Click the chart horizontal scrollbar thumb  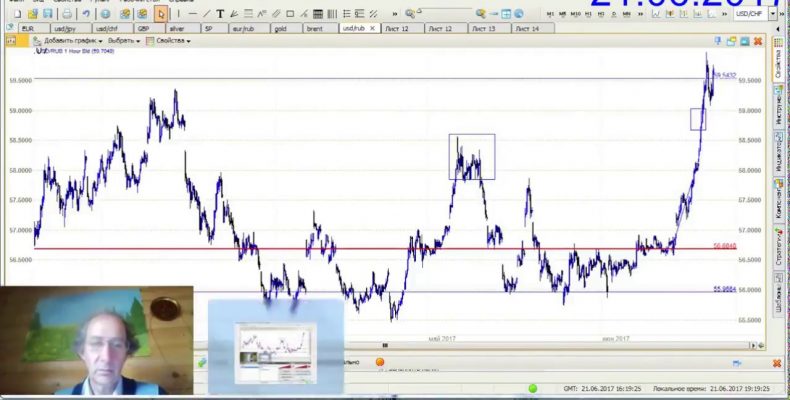point(385,345)
